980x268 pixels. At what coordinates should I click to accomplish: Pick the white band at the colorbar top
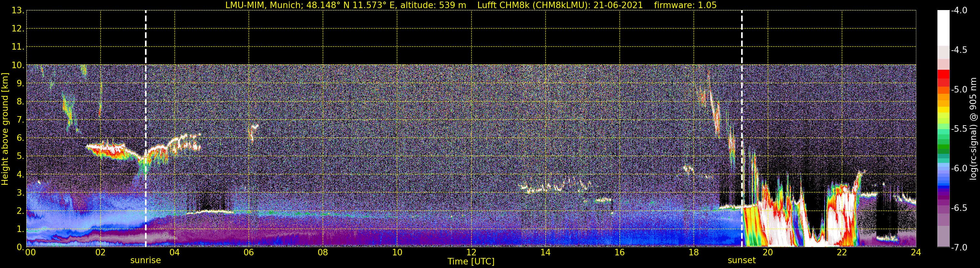click(x=943, y=28)
